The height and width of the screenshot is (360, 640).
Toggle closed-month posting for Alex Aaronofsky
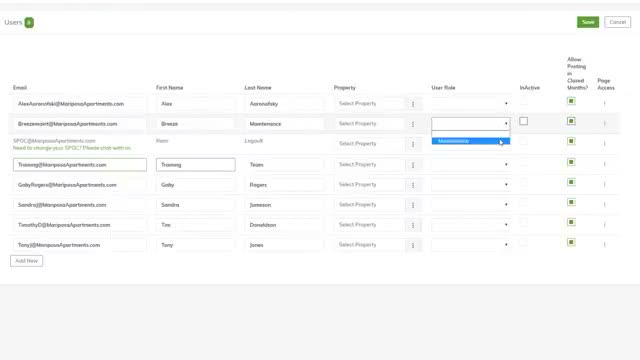coord(571,101)
